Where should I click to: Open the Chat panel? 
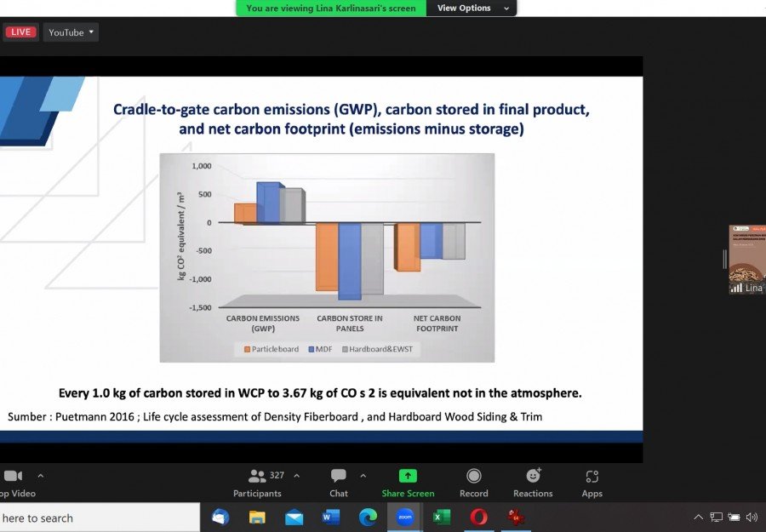[x=339, y=483]
